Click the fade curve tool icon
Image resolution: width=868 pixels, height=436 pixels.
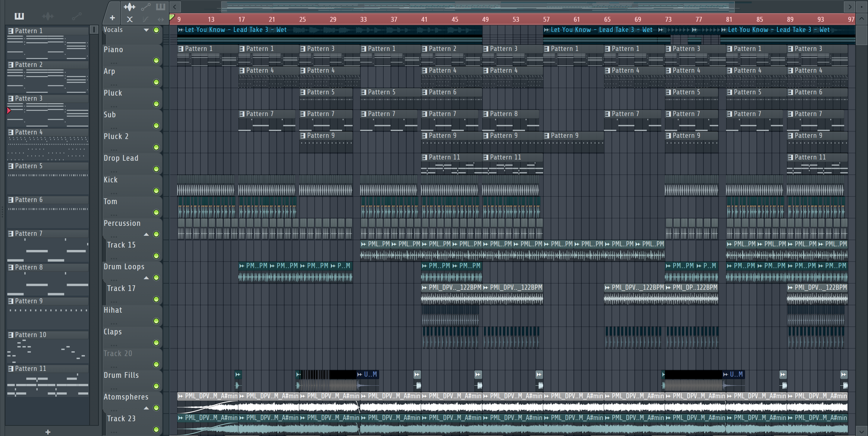(x=146, y=20)
